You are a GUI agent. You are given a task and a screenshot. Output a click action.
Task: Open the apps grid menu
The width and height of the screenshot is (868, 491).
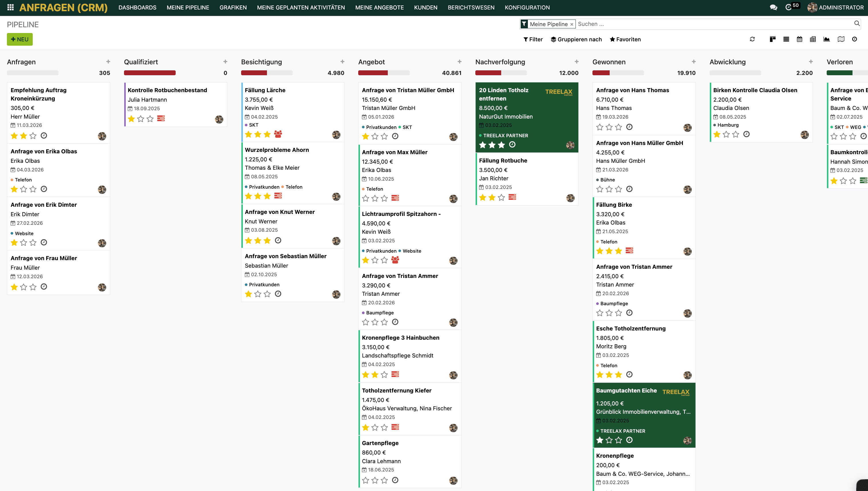coord(10,7)
